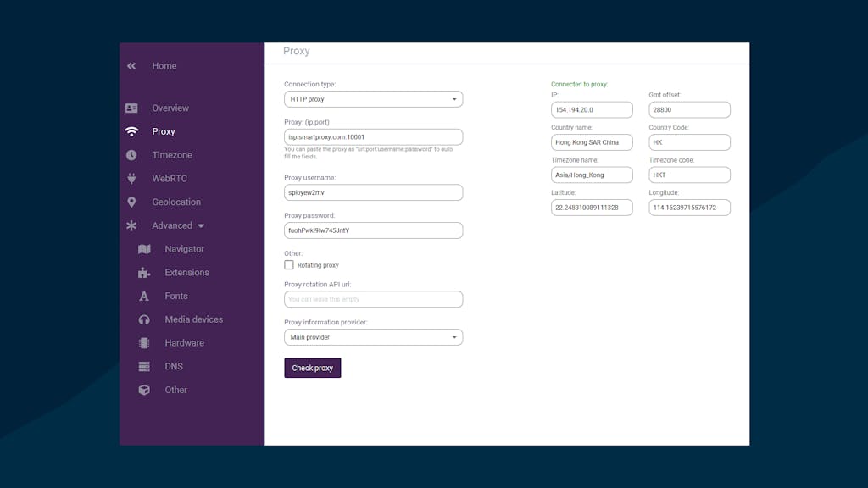Open the Fonts submenu item

[x=176, y=296]
